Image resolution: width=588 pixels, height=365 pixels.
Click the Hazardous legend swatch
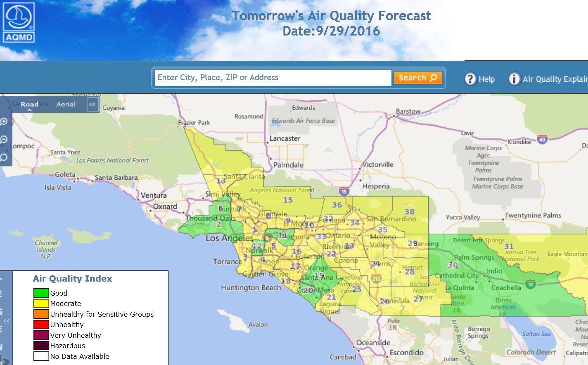coord(41,346)
